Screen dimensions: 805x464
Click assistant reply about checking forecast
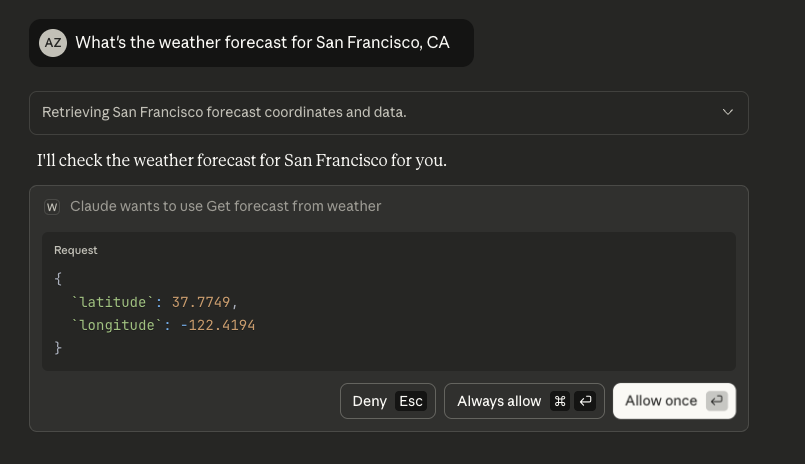click(242, 160)
